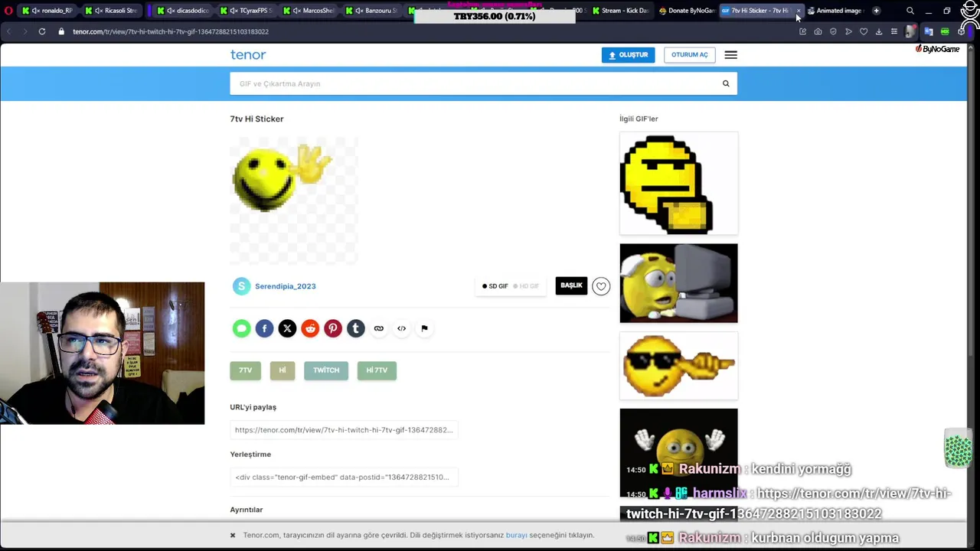Select the TWITCH tag
This screenshot has height=551, width=980.
326,370
